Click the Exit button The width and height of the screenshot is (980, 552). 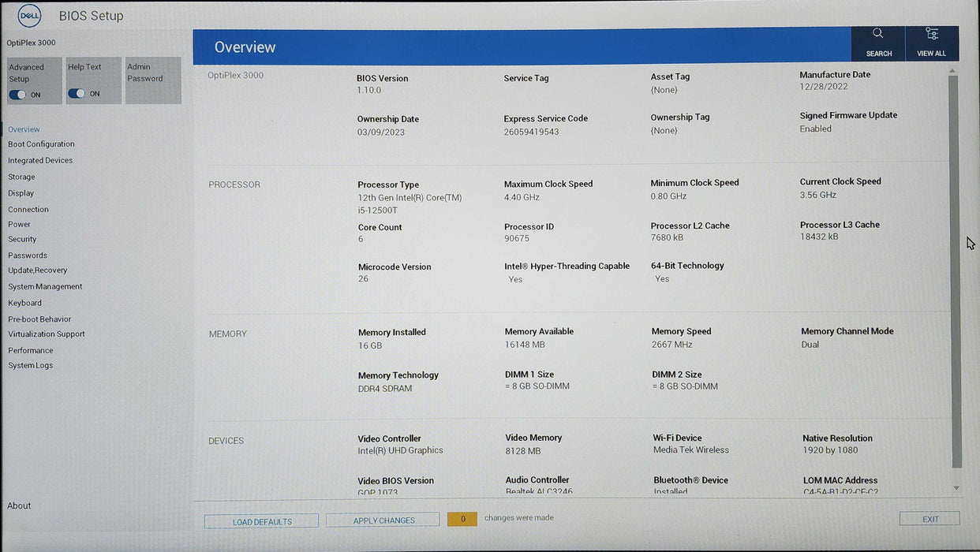point(930,519)
